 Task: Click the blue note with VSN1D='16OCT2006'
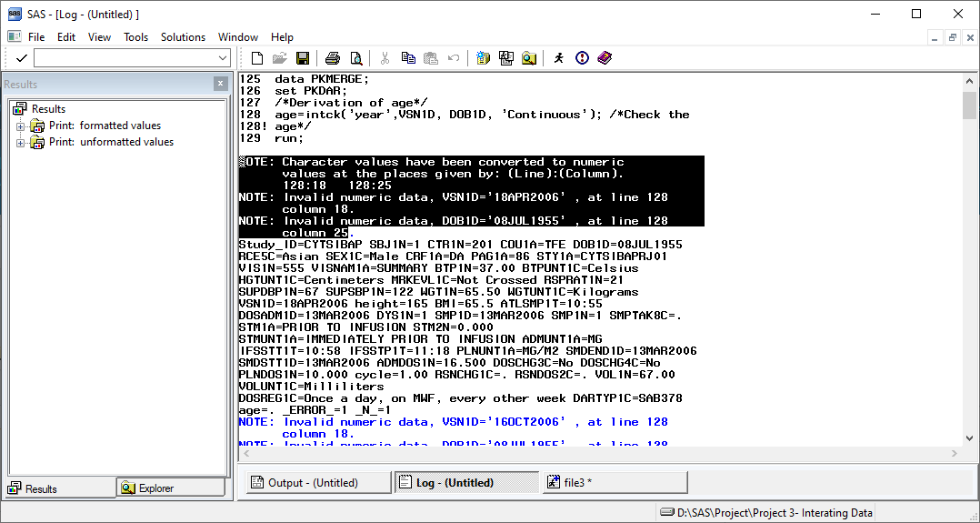[x=453, y=427]
